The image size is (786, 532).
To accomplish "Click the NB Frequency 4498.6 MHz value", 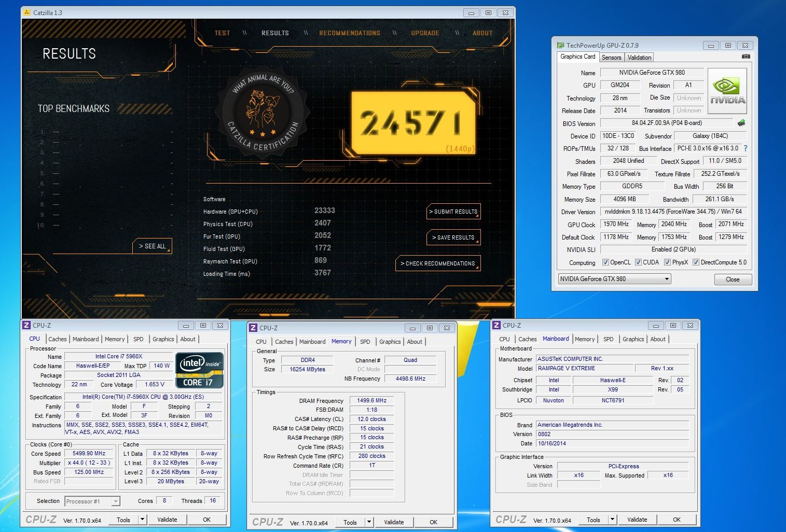I will [410, 379].
